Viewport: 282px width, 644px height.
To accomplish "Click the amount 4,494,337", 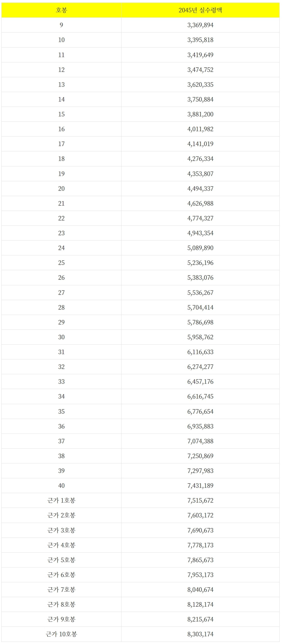I will [x=200, y=188].
